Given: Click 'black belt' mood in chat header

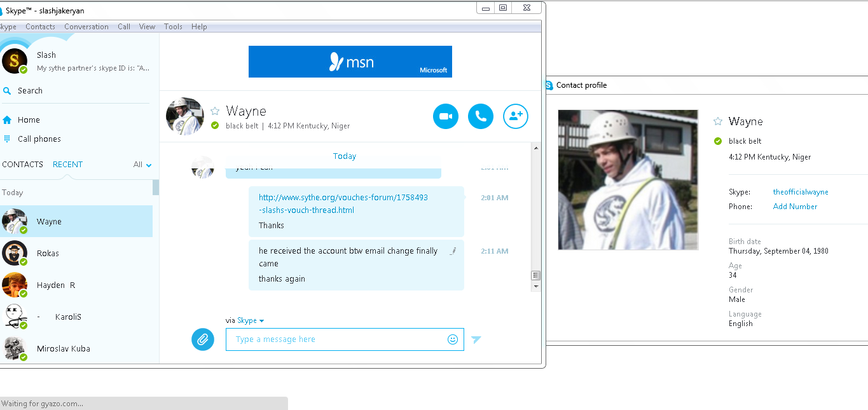Looking at the screenshot, I should [x=242, y=126].
